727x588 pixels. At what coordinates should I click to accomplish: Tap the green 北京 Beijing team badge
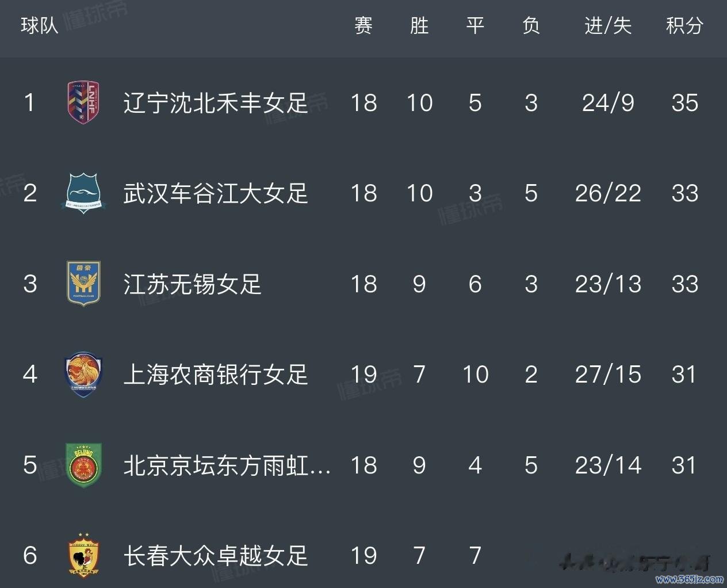[x=83, y=465]
